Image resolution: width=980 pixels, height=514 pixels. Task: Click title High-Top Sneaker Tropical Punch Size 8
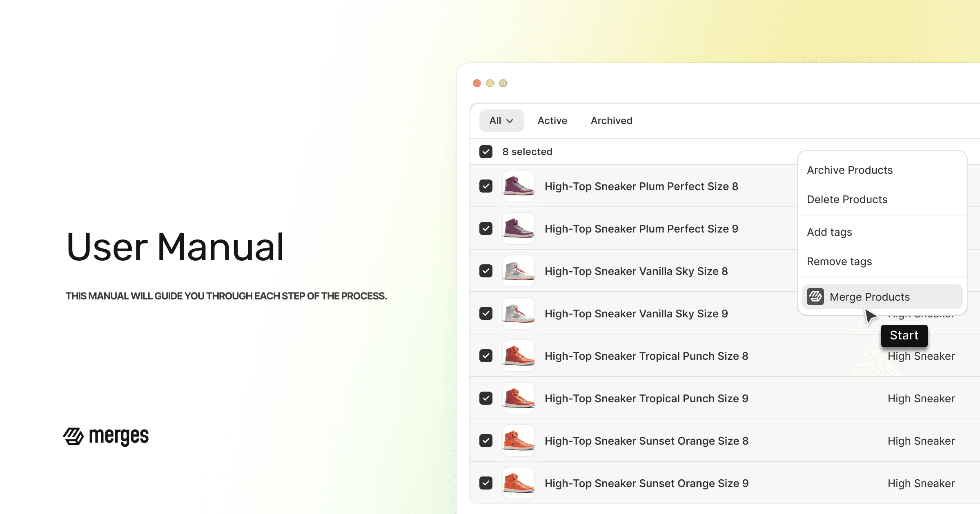click(x=646, y=356)
